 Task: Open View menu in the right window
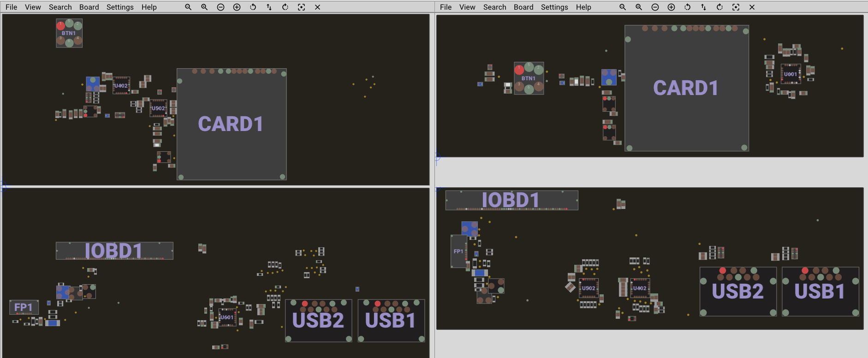(467, 7)
